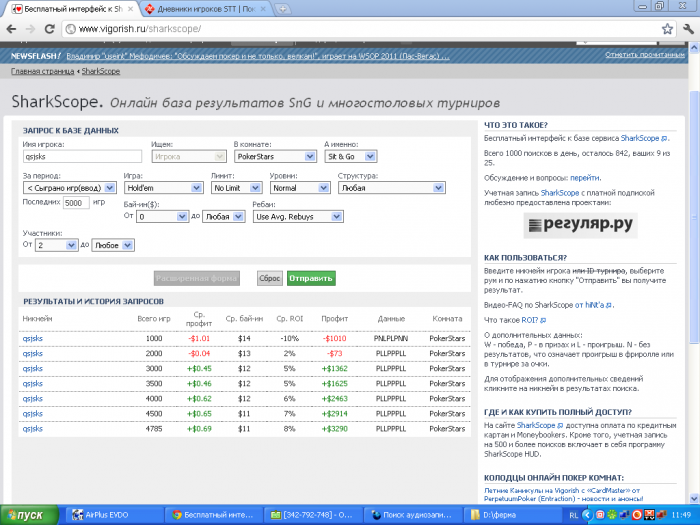Go to 'Главная страница' breadcrumb
The height and width of the screenshot is (525, 700).
pyautogui.click(x=42, y=71)
